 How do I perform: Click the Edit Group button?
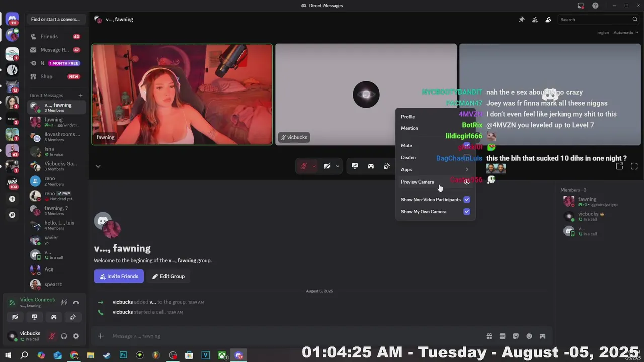tap(168, 276)
